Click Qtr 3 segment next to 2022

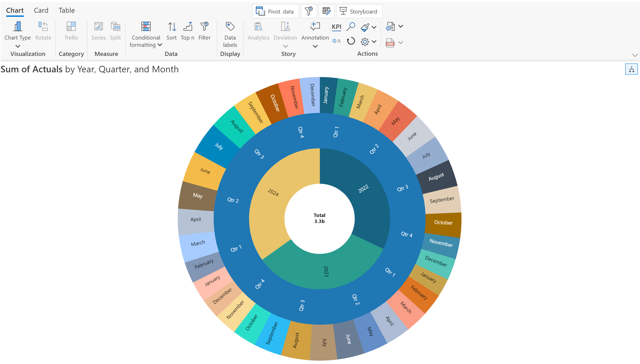(x=403, y=188)
